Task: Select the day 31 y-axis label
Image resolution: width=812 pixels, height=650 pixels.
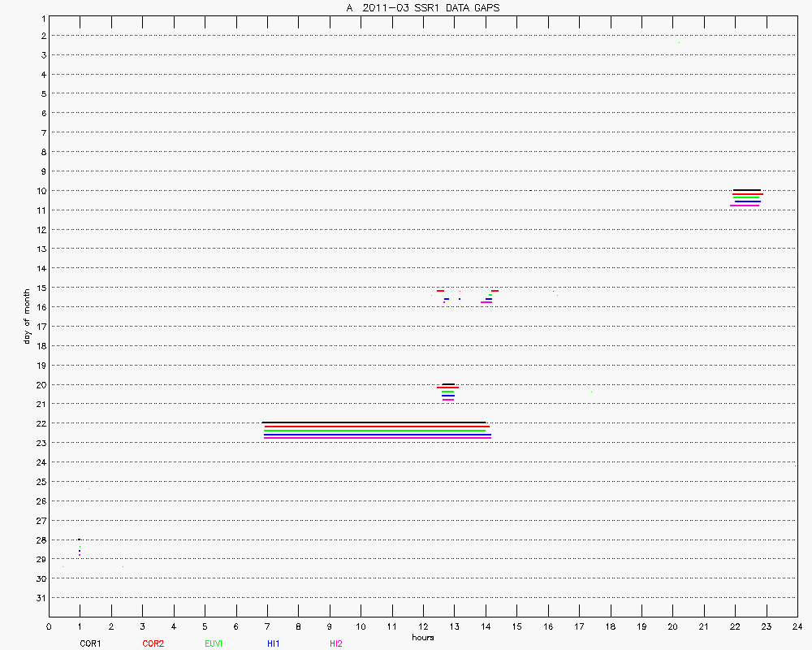Action: [41, 598]
